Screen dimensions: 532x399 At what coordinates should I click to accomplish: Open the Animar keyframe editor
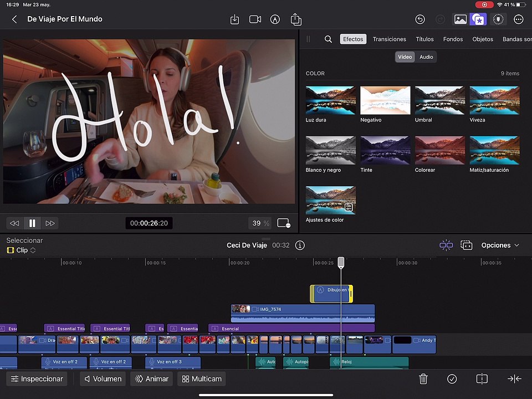pyautogui.click(x=152, y=378)
